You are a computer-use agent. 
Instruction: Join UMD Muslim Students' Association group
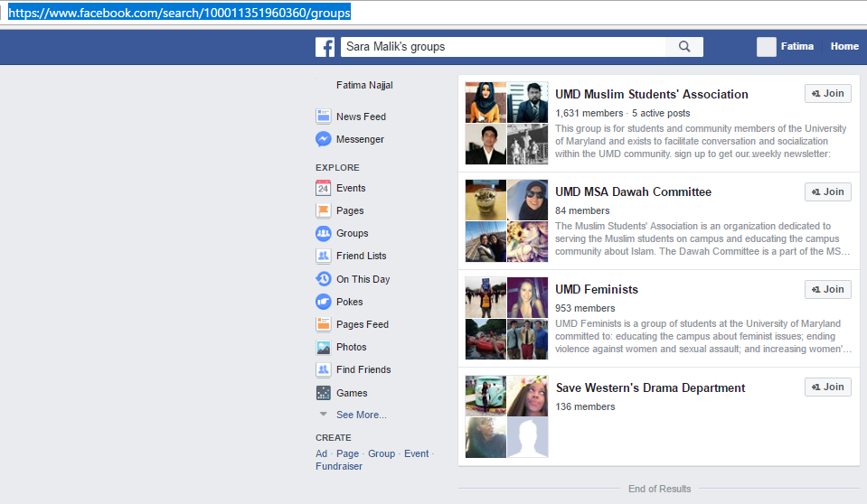(827, 94)
